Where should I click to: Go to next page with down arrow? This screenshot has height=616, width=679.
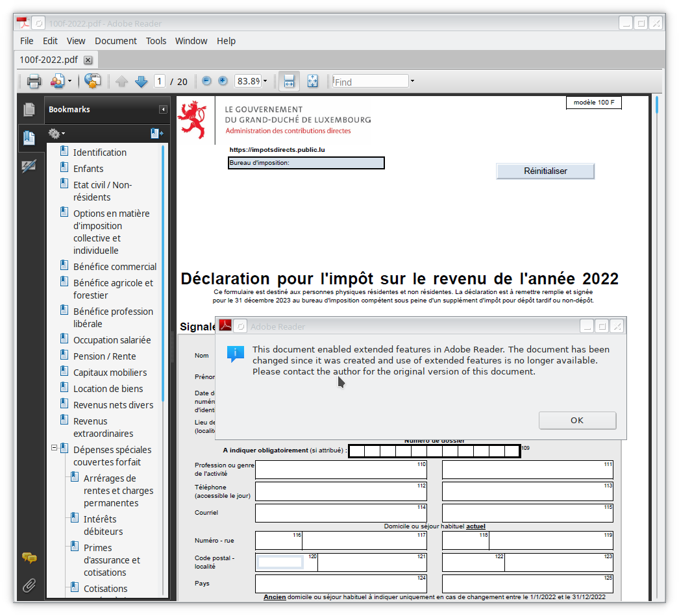point(141,82)
